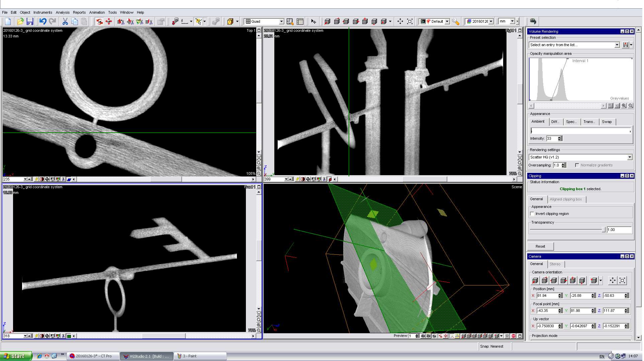Open the Analysis menu
The height and width of the screenshot is (361, 644).
(63, 12)
